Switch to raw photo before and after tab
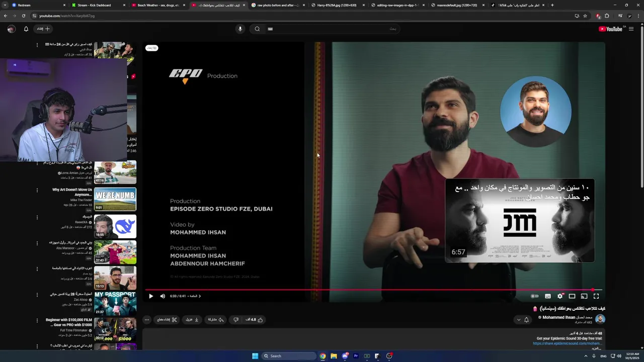This screenshot has height=362, width=644. pos(278,5)
